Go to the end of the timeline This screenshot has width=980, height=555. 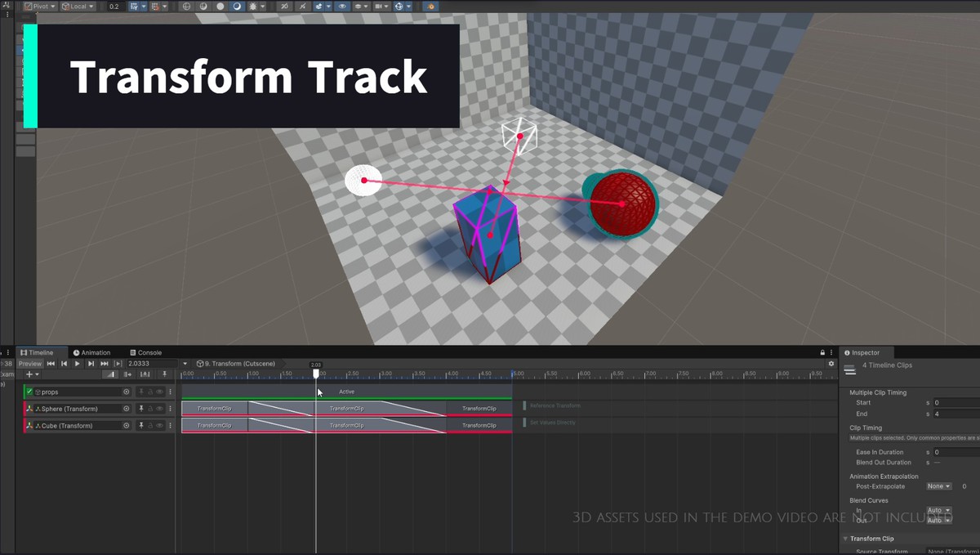pyautogui.click(x=105, y=364)
